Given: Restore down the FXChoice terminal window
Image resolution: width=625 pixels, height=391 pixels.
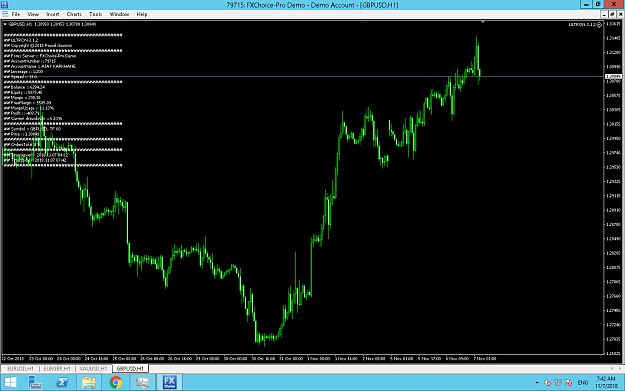Looking at the screenshot, I should coord(598,4).
